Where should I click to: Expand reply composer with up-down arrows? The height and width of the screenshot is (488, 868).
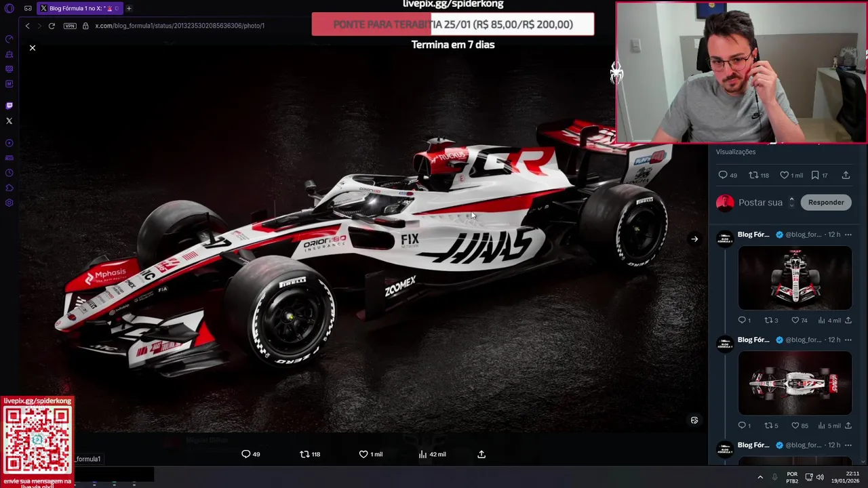(791, 202)
